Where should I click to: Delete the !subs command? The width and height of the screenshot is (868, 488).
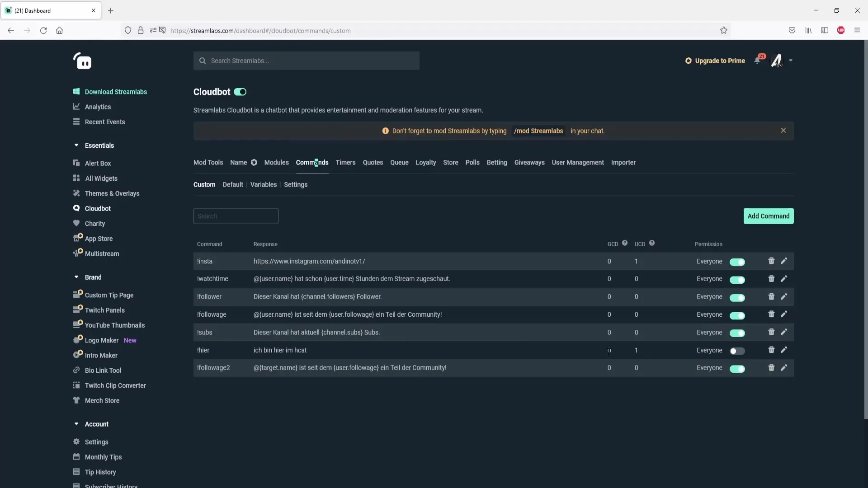click(x=771, y=332)
